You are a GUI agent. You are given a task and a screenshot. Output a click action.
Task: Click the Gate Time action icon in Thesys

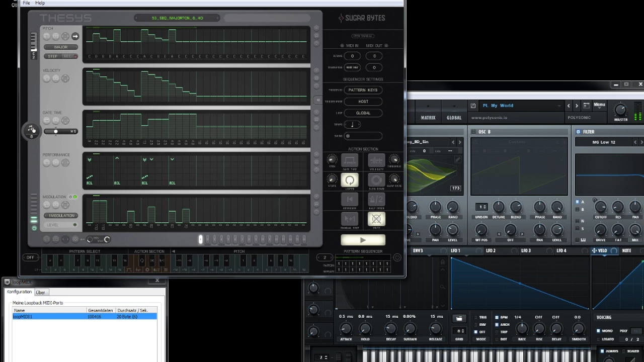pyautogui.click(x=350, y=160)
